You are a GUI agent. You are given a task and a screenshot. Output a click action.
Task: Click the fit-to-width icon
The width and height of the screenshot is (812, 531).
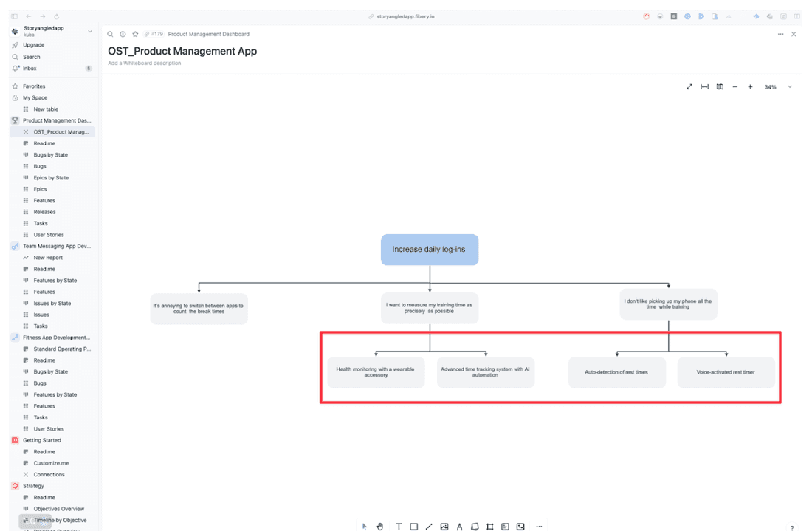(704, 87)
